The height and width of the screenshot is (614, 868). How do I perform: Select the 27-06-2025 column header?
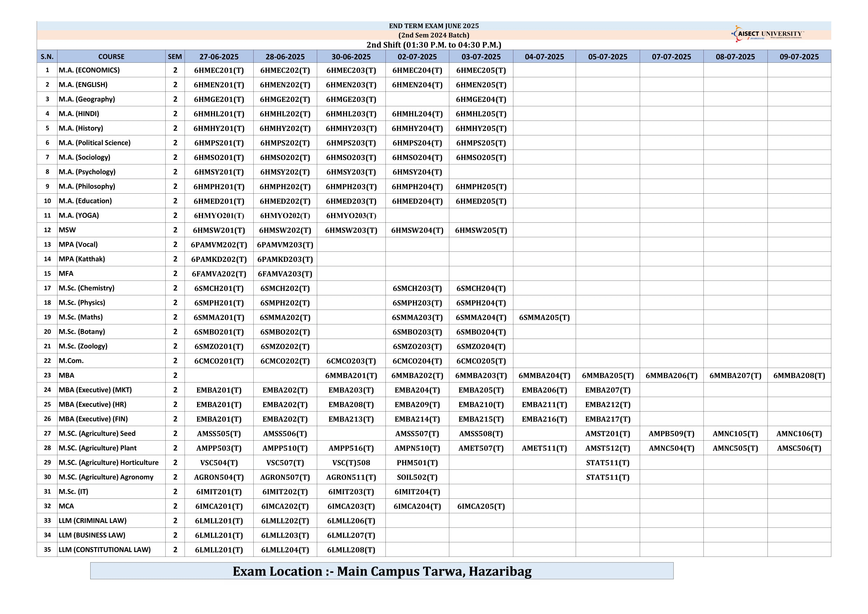(219, 56)
